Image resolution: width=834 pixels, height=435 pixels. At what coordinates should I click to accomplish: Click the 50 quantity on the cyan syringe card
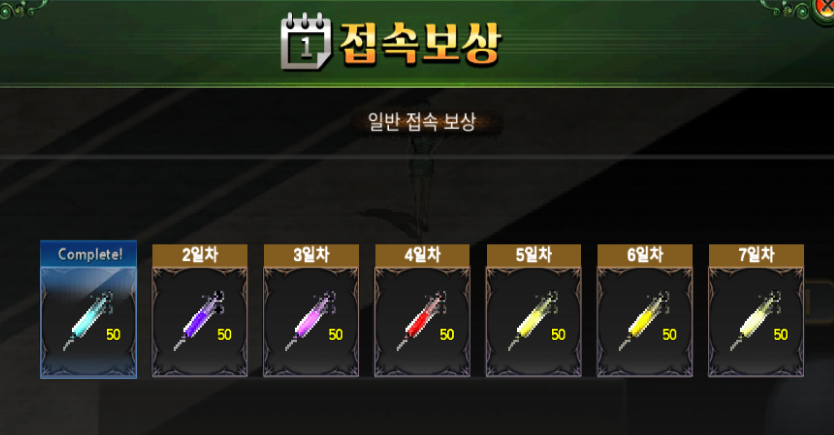pos(113,334)
